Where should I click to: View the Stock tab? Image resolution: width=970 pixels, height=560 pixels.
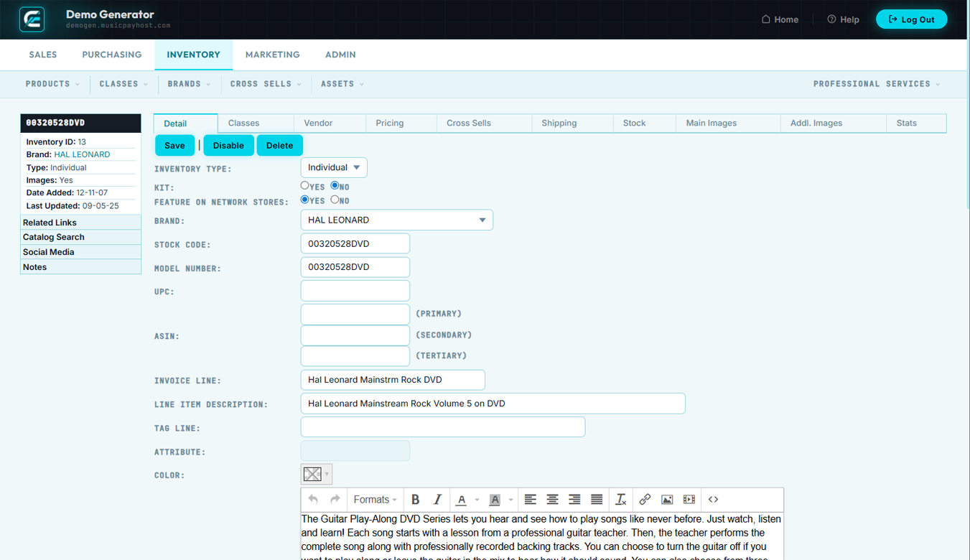click(x=645, y=123)
